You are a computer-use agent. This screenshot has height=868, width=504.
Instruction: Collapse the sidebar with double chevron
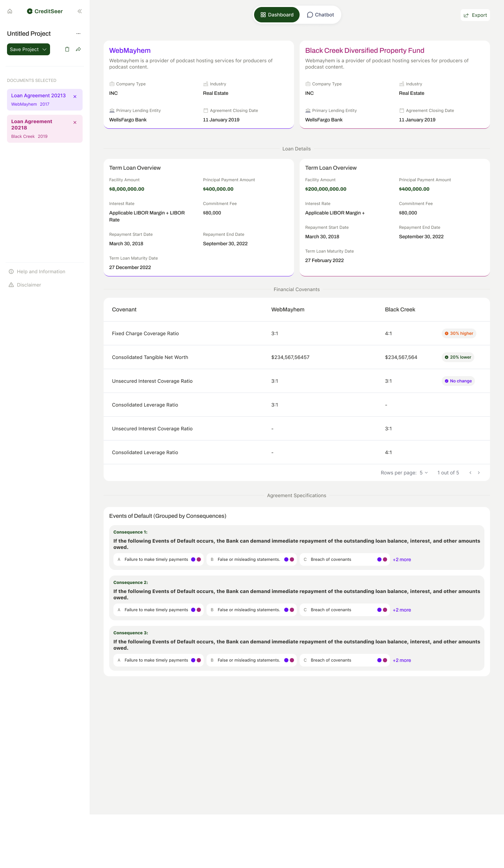80,11
